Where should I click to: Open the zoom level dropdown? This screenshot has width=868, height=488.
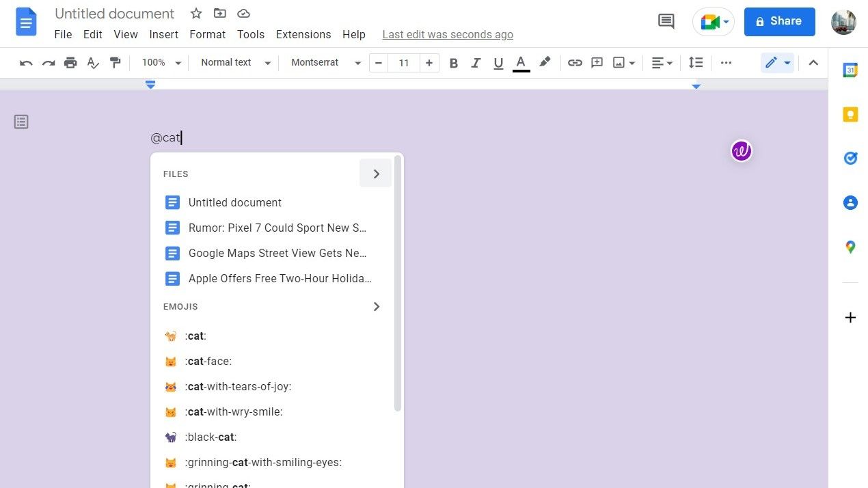click(x=160, y=62)
